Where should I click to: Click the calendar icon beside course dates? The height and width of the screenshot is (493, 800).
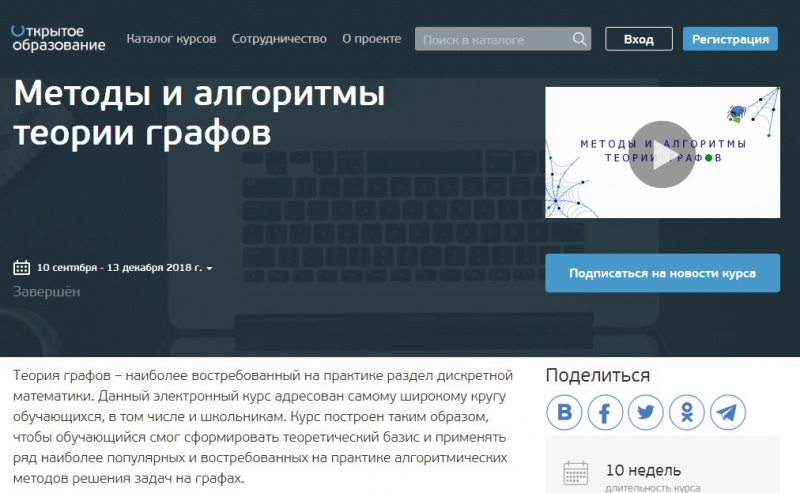(21, 268)
